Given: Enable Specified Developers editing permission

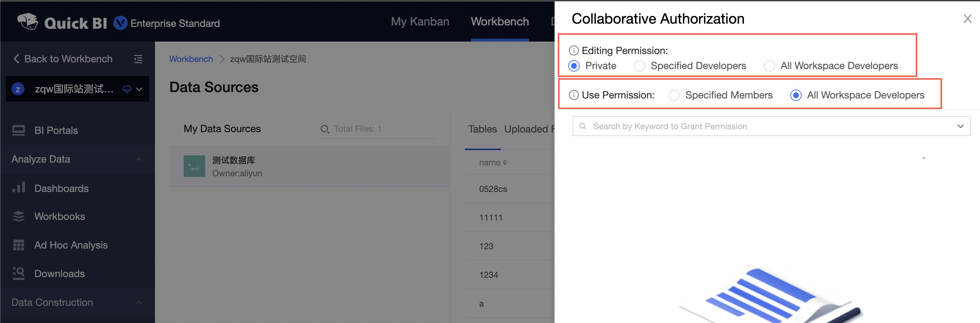Looking at the screenshot, I should pos(640,66).
